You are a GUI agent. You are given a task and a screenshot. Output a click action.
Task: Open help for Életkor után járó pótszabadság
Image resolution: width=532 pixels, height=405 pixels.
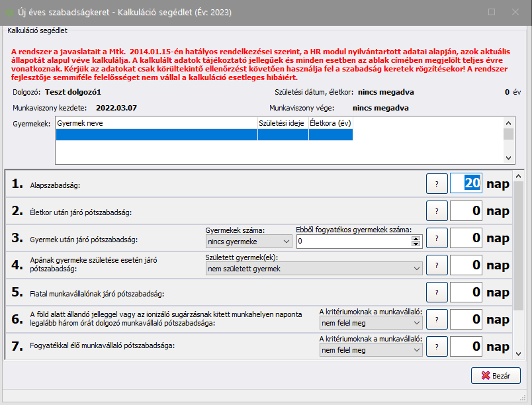pos(436,211)
